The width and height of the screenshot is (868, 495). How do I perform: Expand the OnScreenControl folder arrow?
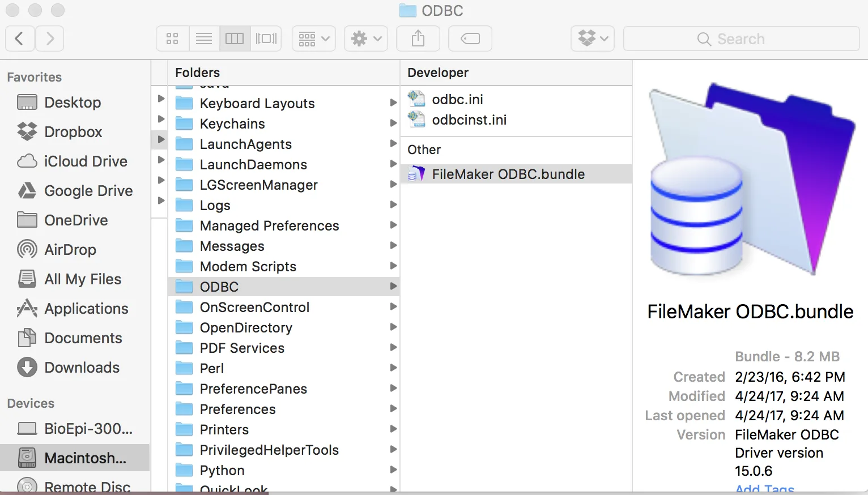[x=393, y=306]
